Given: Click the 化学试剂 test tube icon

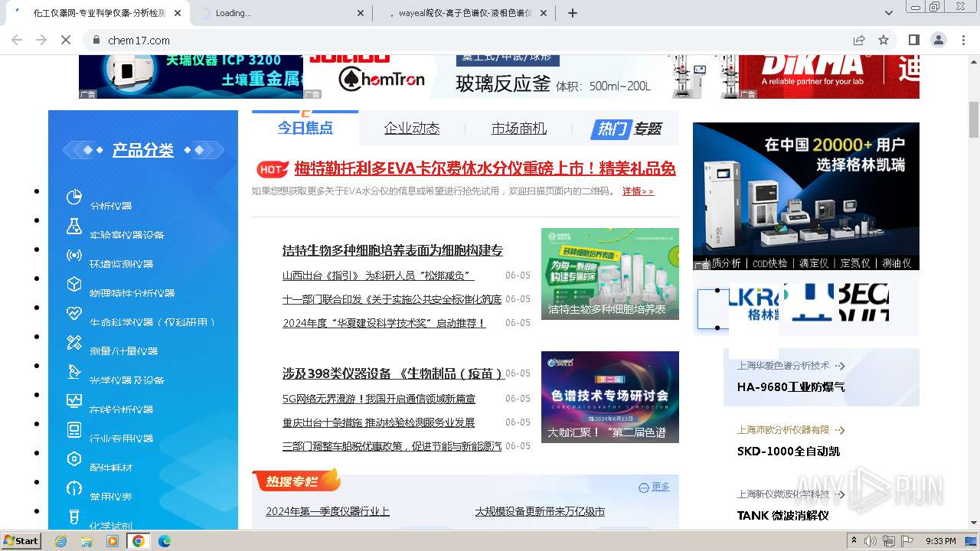Looking at the screenshot, I should pos(74,517).
